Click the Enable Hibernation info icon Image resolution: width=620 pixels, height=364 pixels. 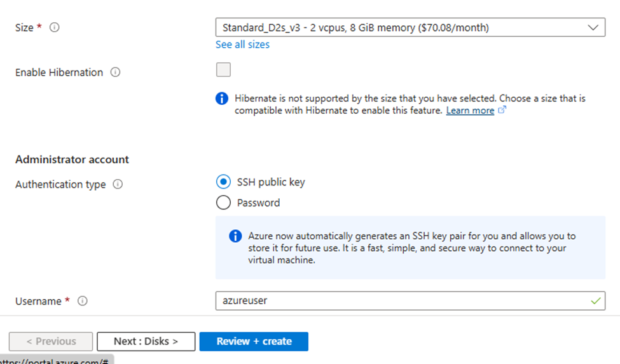coord(115,72)
